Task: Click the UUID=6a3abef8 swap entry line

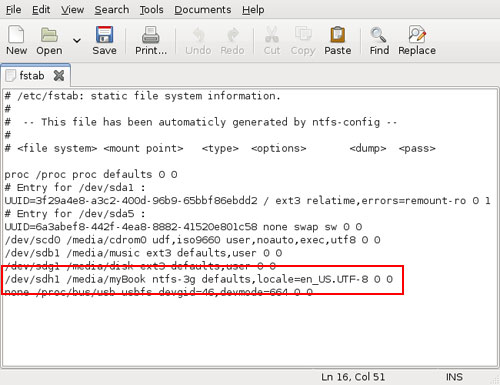Action: 183,227
